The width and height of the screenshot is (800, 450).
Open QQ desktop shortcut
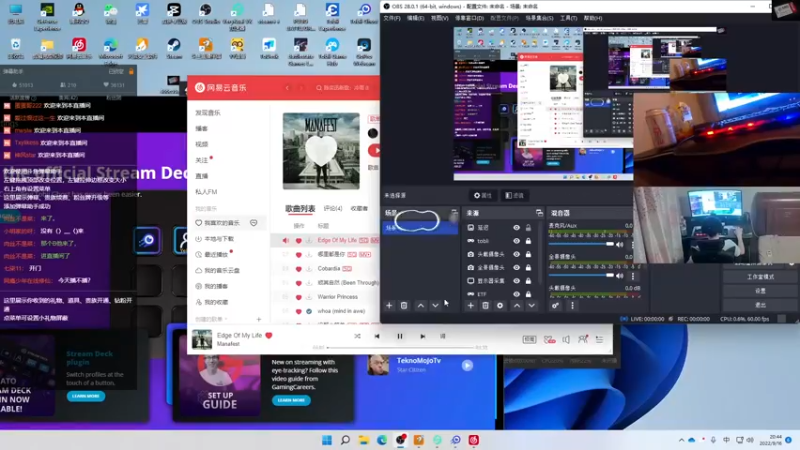[79, 14]
